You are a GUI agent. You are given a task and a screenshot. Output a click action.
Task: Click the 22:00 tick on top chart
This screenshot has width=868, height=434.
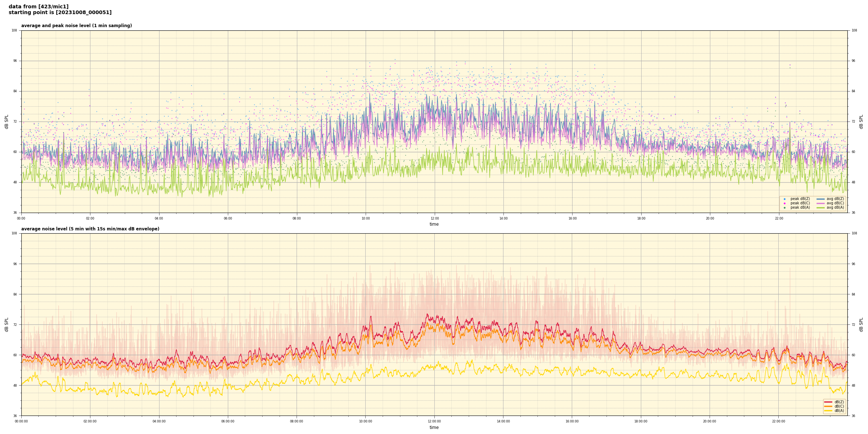pyautogui.click(x=779, y=218)
